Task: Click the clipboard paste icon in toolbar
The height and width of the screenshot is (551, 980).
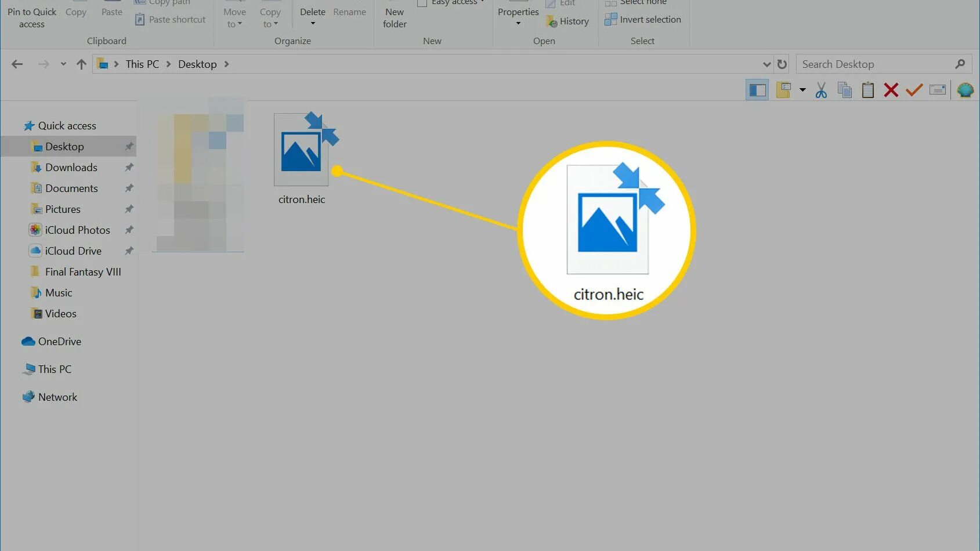Action: coord(868,90)
